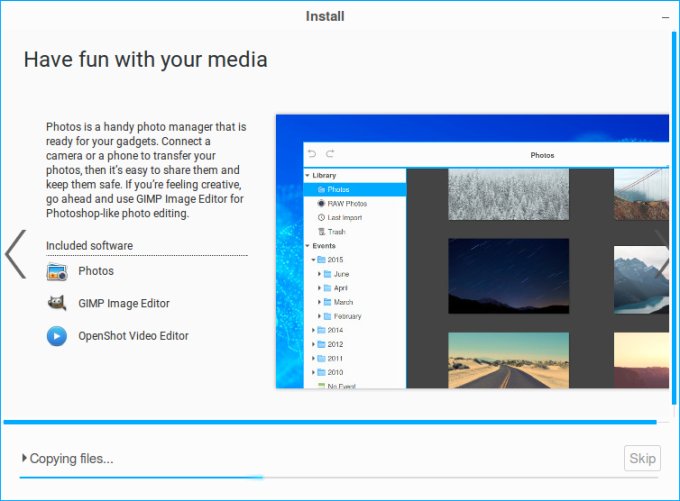Open Last Import in the Library list
Viewport: 680px width, 501px height.
pos(345,217)
